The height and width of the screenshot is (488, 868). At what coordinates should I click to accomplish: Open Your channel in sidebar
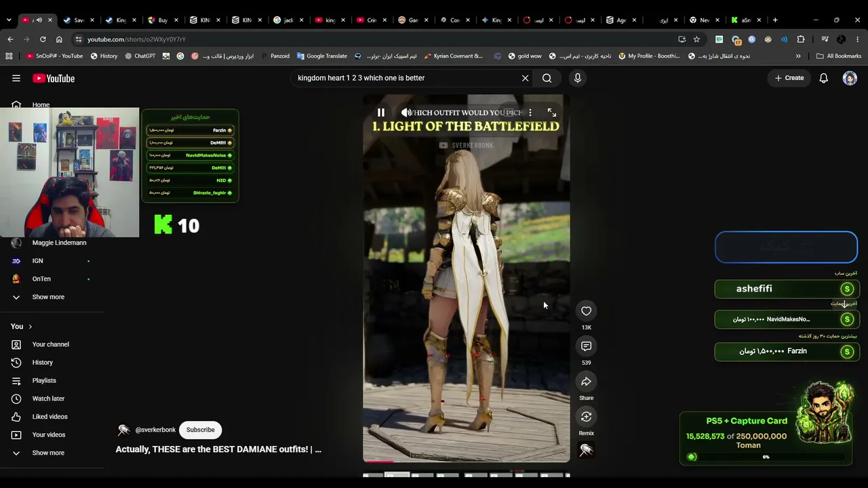pyautogui.click(x=52, y=344)
